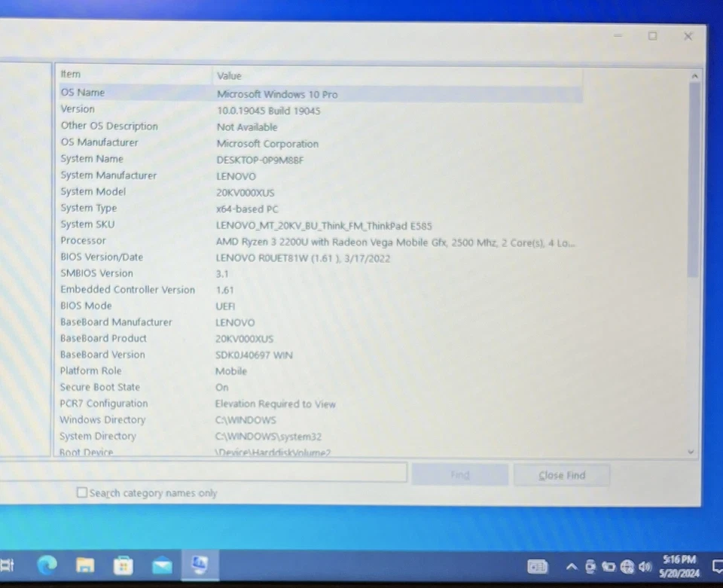Image resolution: width=723 pixels, height=588 pixels.
Task: Select the BIOS Version/Date row
Action: click(321, 257)
